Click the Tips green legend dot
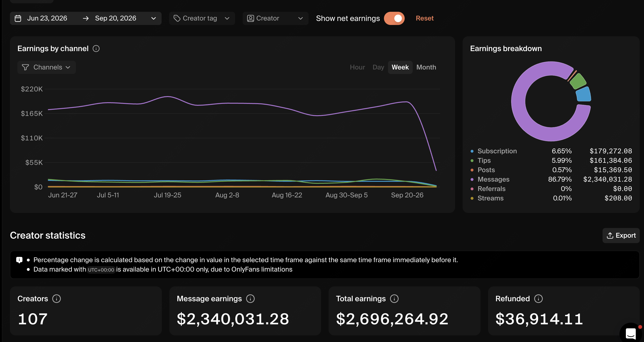This screenshot has width=644, height=342. click(x=472, y=161)
